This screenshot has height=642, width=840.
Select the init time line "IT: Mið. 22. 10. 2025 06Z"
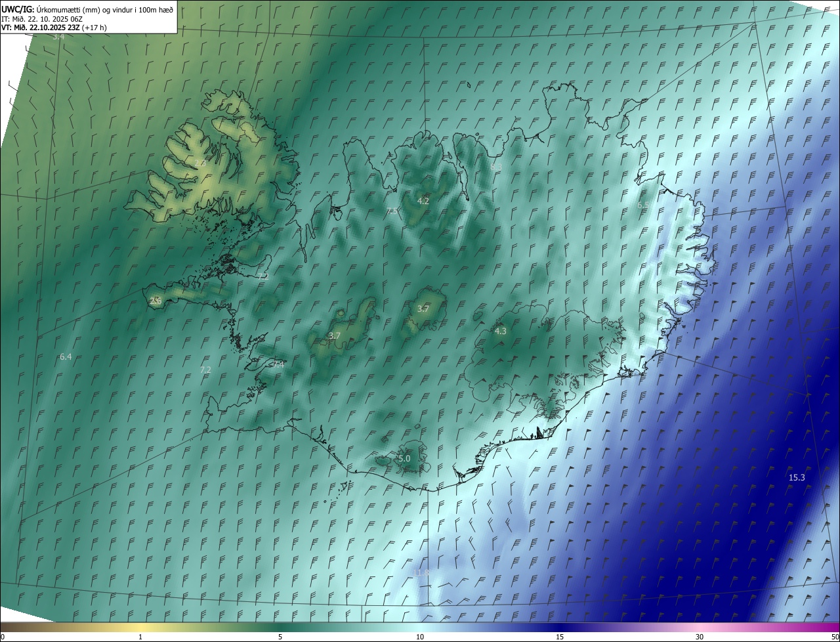point(41,19)
